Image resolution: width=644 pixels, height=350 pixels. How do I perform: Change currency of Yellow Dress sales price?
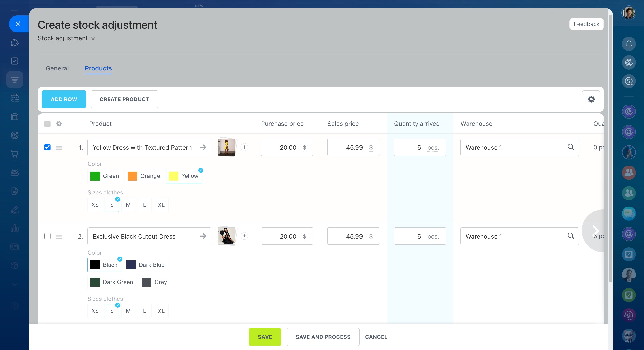[371, 147]
